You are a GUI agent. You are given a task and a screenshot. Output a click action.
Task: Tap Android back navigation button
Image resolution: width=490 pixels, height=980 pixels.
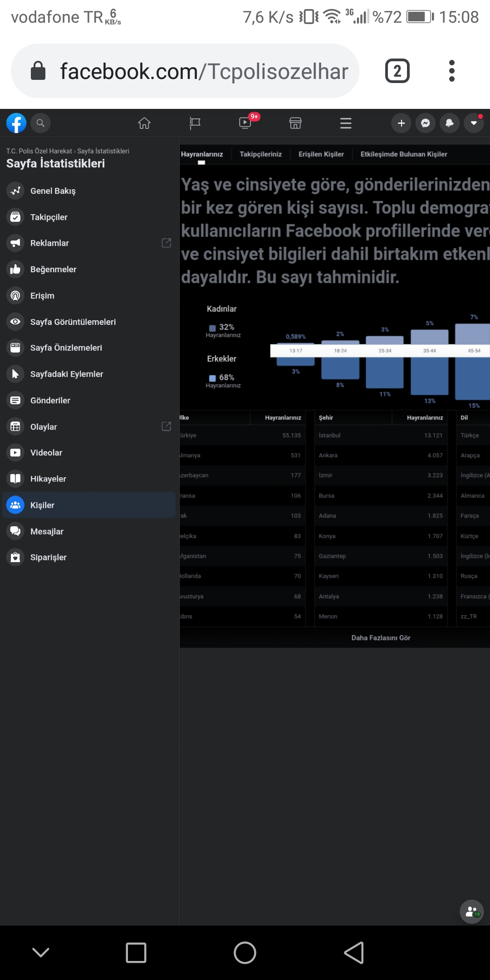pyautogui.click(x=354, y=953)
